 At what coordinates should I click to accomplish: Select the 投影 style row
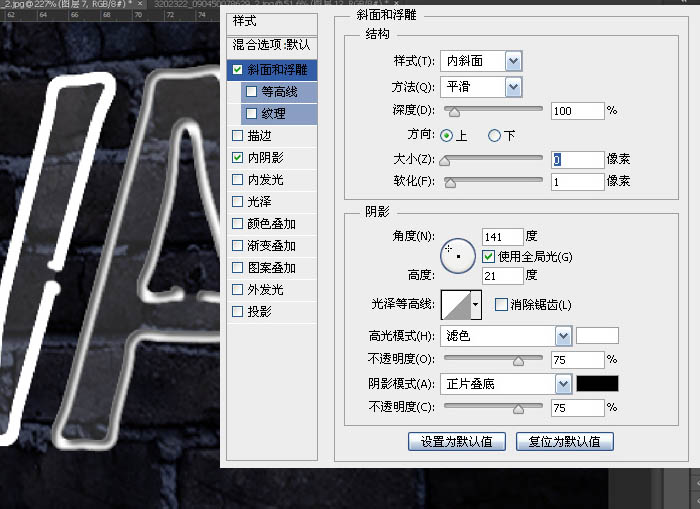[x=272, y=311]
